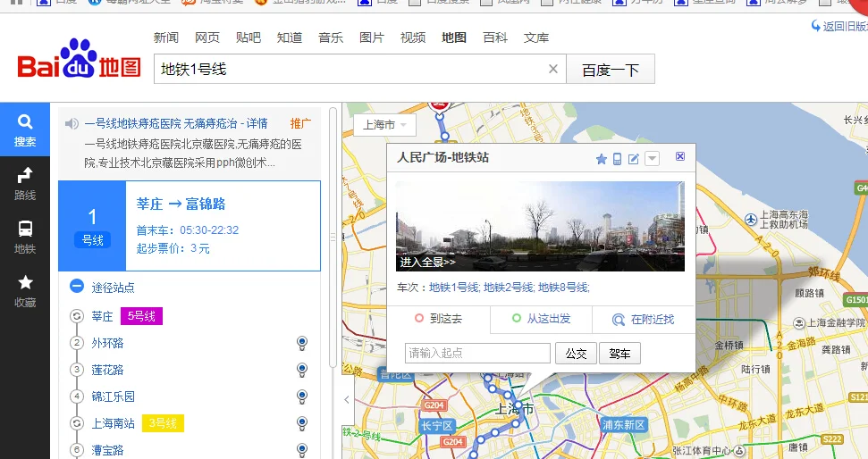Open the street panorama thumbnail
868x459 pixels.
tap(540, 226)
